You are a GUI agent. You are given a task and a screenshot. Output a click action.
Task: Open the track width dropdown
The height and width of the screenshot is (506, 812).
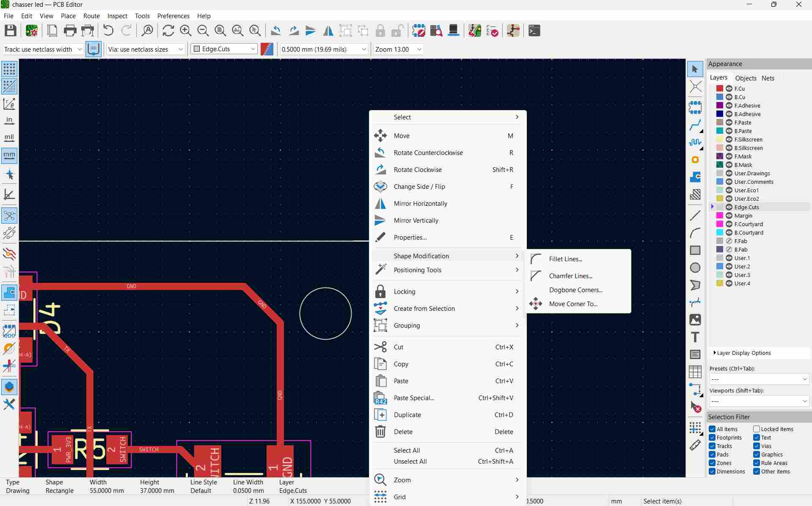tap(43, 49)
